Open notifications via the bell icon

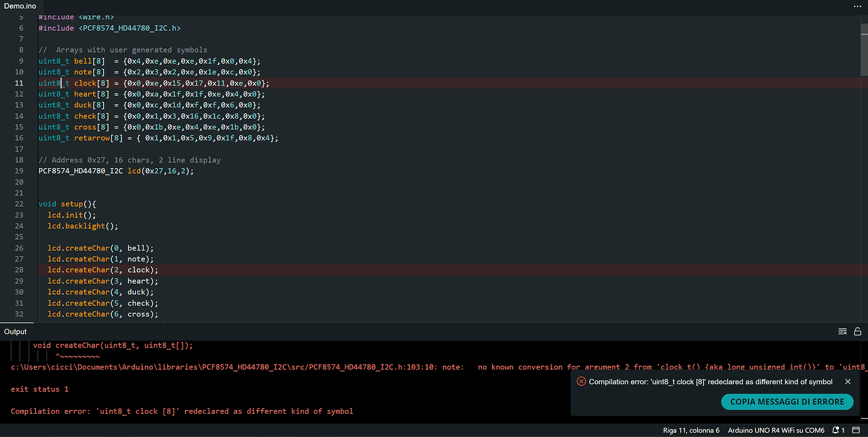[835, 431]
